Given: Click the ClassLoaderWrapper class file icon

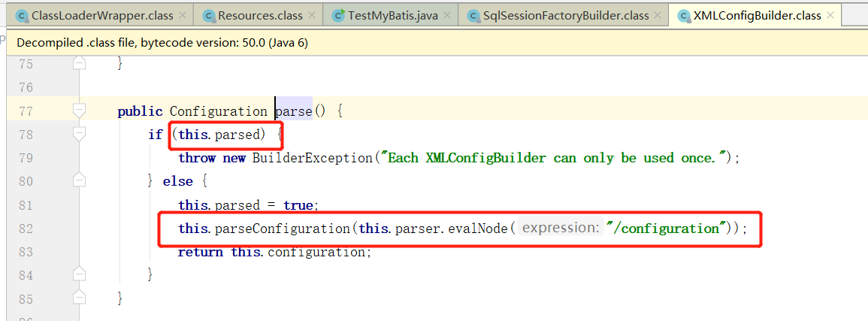Looking at the screenshot, I should point(22,16).
